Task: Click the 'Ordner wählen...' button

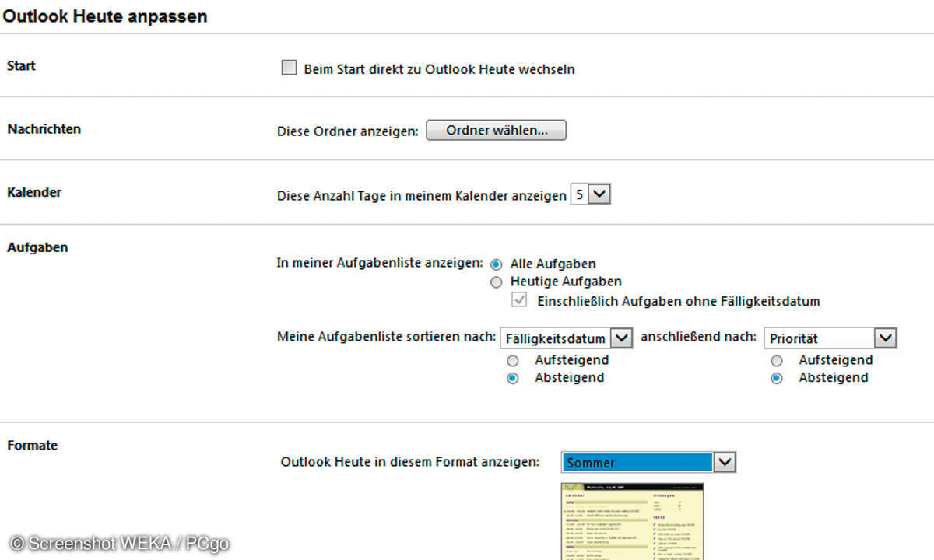Action: tap(496, 131)
